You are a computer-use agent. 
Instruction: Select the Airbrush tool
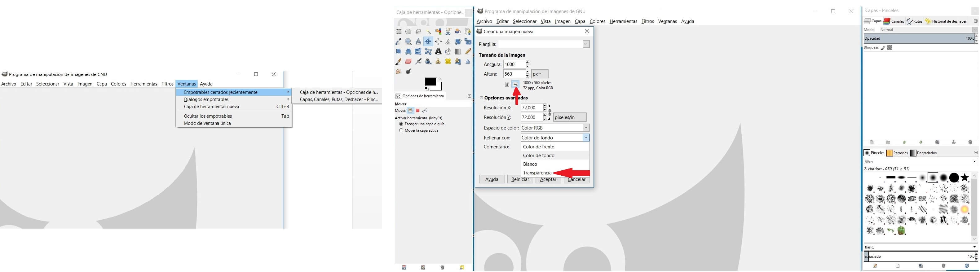[418, 61]
